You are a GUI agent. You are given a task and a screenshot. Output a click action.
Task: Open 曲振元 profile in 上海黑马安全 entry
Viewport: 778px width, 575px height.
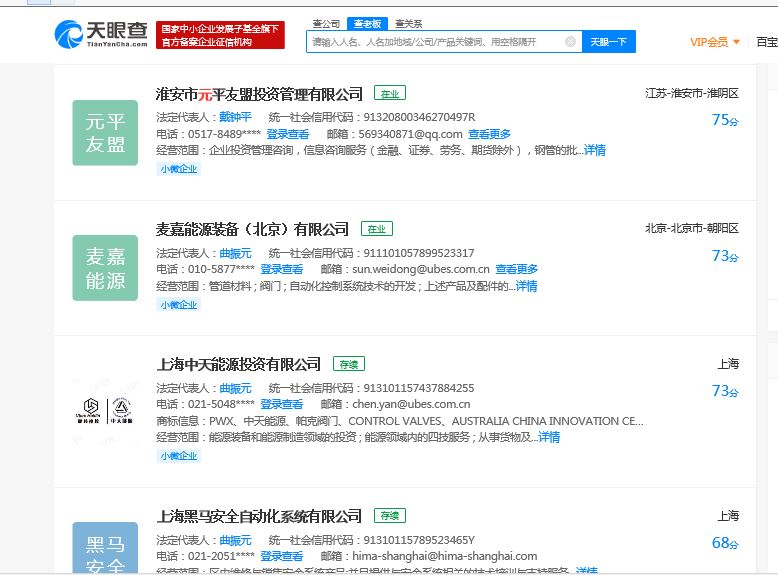coord(235,540)
